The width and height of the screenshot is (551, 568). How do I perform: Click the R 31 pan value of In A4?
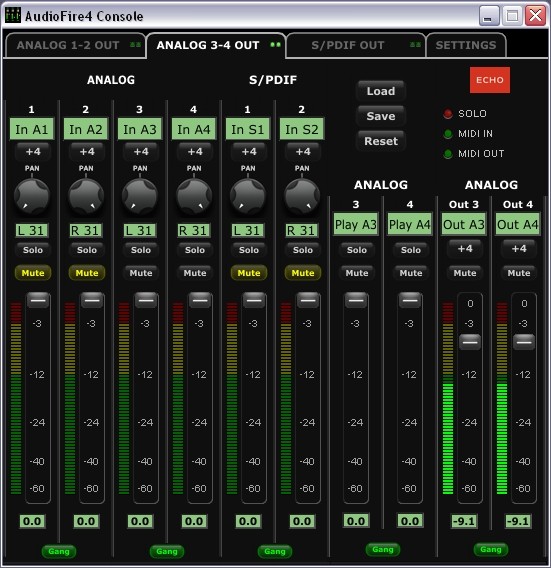[x=193, y=230]
